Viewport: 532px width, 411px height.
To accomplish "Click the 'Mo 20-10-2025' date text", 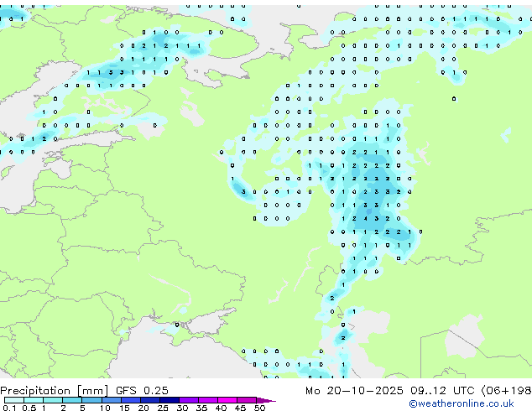I will 354,391.
